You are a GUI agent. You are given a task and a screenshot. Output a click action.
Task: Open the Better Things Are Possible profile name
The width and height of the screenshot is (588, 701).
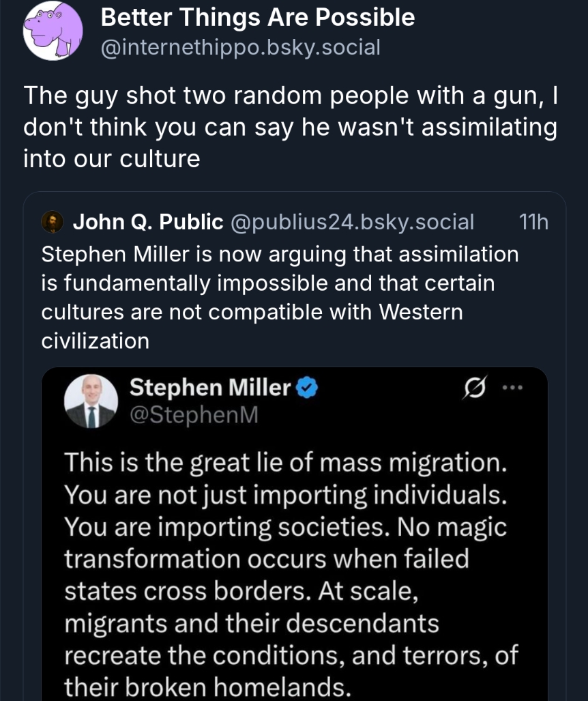(257, 18)
